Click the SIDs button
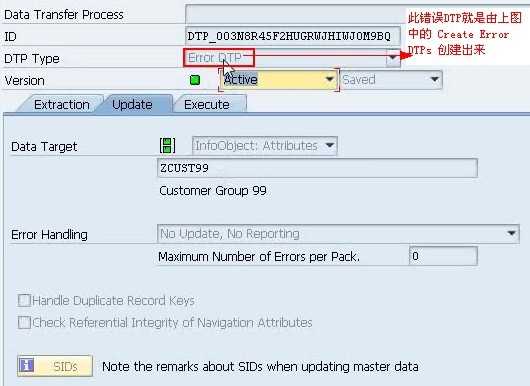The image size is (530, 386). (55, 366)
